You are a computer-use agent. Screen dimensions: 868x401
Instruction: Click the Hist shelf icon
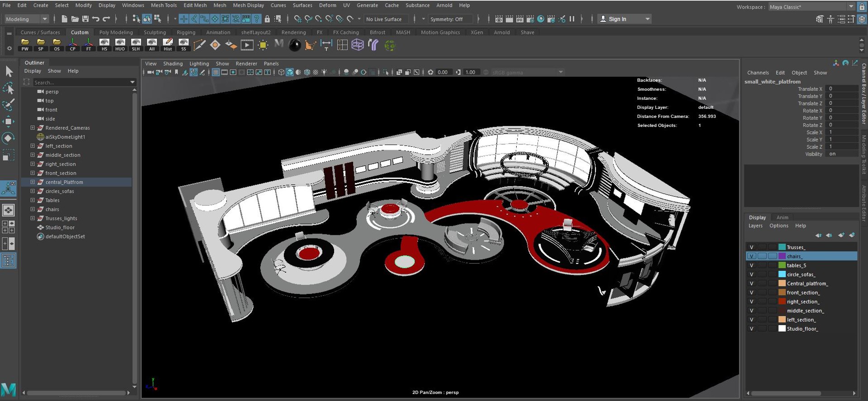pos(168,45)
